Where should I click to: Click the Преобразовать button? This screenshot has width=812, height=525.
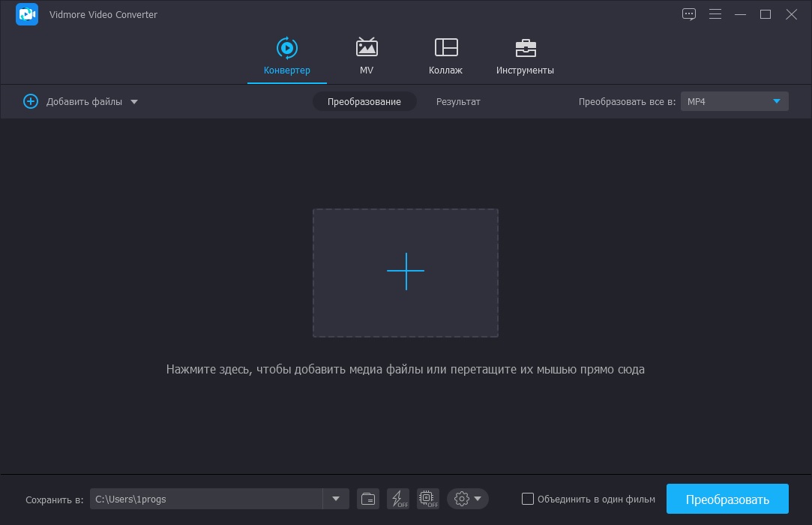pyautogui.click(x=727, y=498)
